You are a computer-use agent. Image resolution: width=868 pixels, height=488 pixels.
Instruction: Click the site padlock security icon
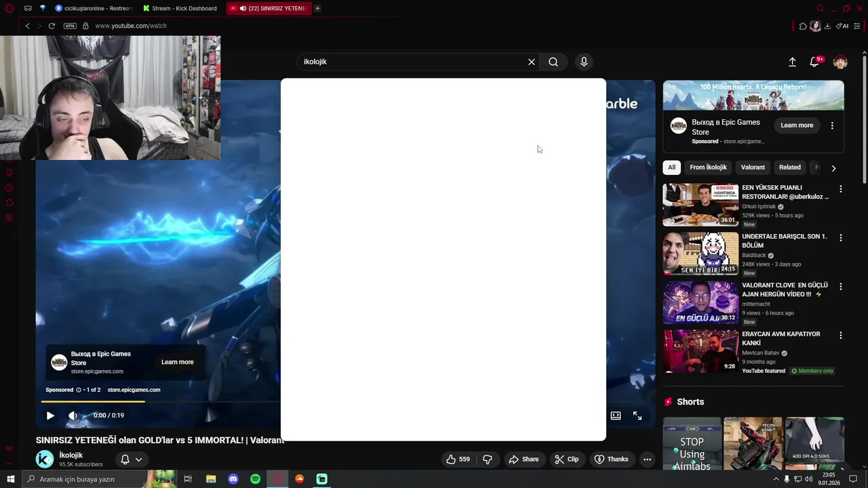[85, 26]
